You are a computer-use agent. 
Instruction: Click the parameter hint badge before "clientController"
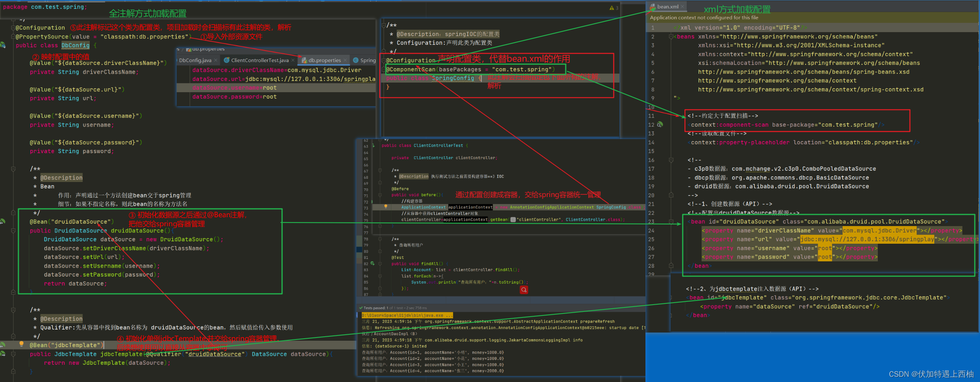tap(513, 219)
